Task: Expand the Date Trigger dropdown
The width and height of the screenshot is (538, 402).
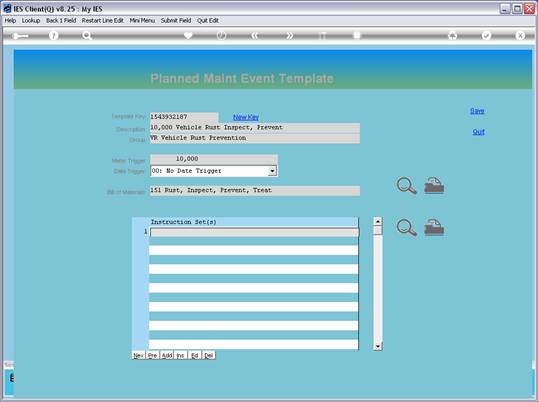Action: 272,171
